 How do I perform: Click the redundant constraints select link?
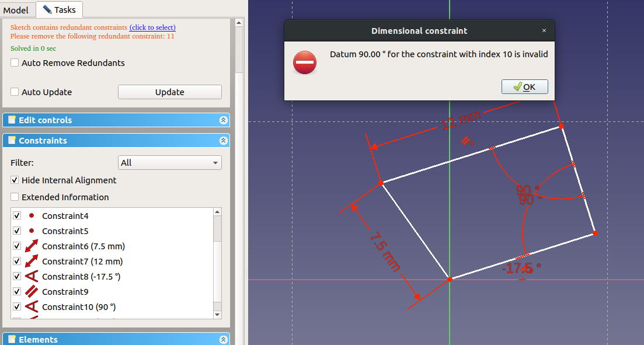pyautogui.click(x=152, y=27)
